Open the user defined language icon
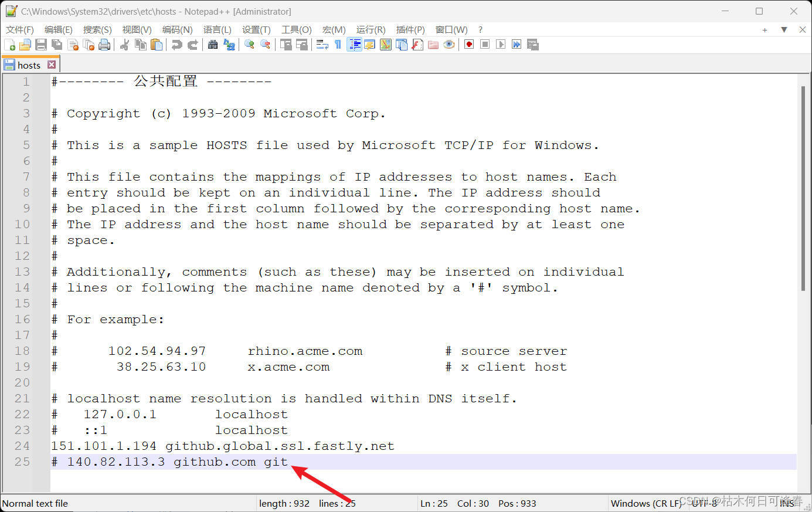Image resolution: width=812 pixels, height=512 pixels. tap(370, 45)
